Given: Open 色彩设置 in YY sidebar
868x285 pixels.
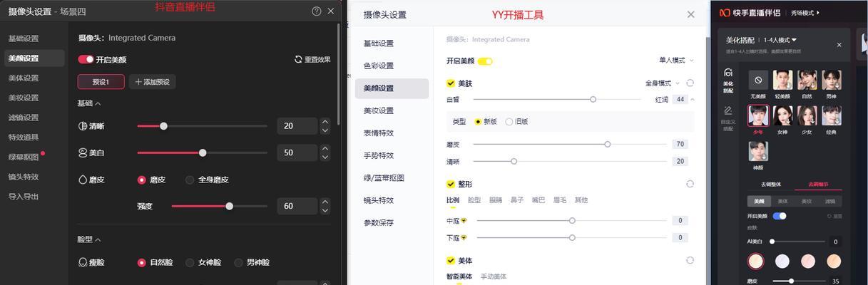Looking at the screenshot, I should (x=392, y=66).
